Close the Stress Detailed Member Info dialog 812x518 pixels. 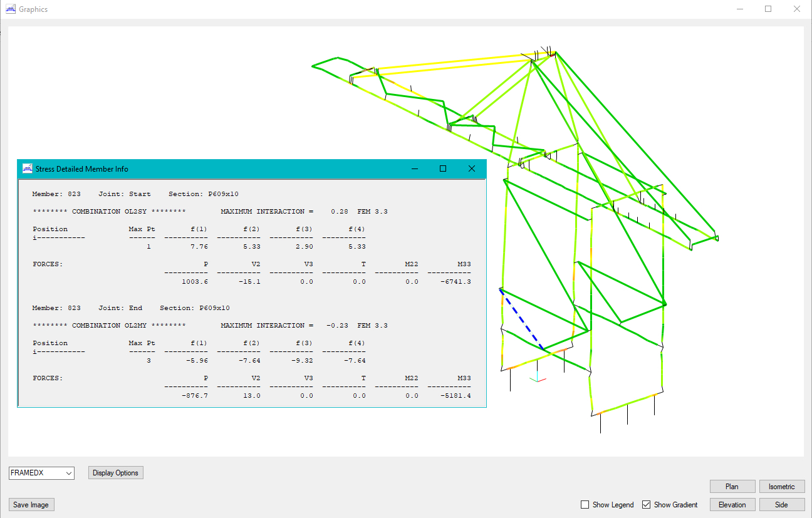(472, 168)
